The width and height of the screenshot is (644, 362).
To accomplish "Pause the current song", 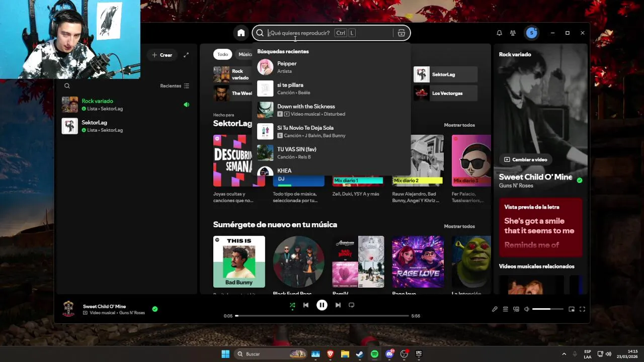I will tap(322, 305).
